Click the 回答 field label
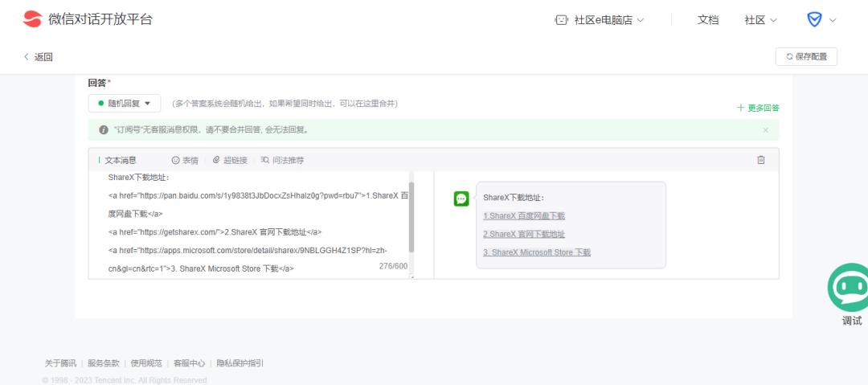Screen dimensions: 868x385 click(x=100, y=83)
